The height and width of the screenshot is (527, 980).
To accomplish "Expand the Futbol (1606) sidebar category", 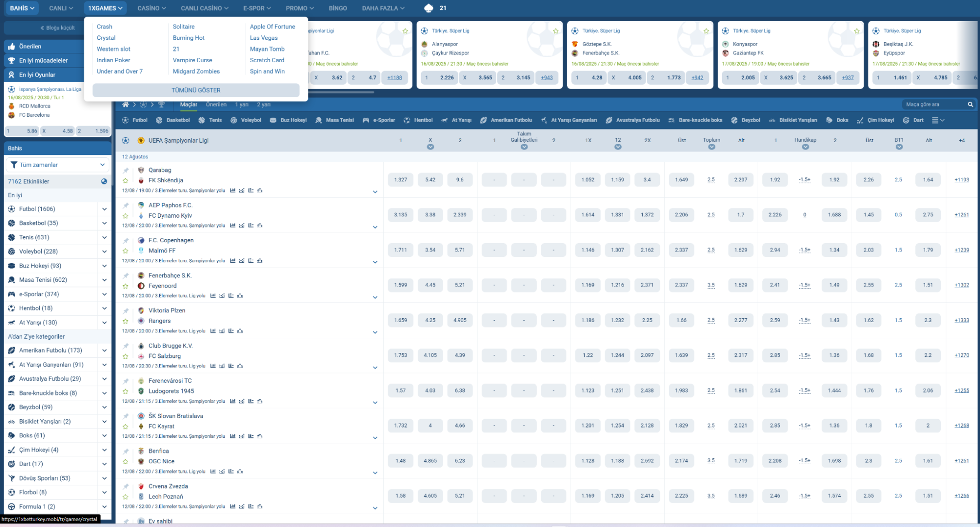I will click(x=104, y=209).
